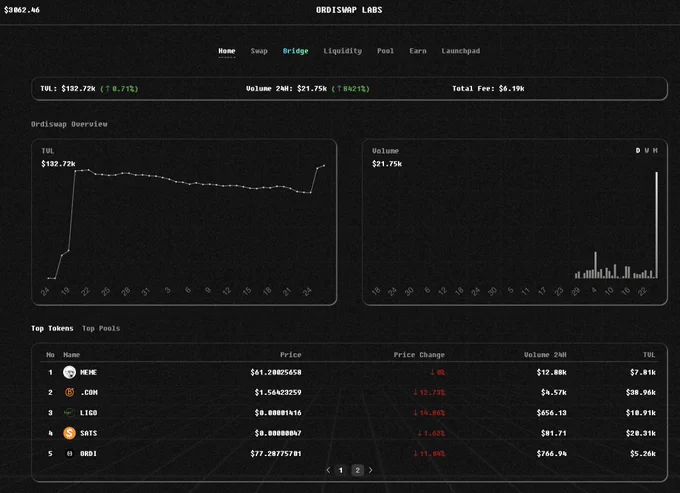Image resolution: width=680 pixels, height=493 pixels.
Task: Select page 2 of token table
Action: [x=357, y=470]
